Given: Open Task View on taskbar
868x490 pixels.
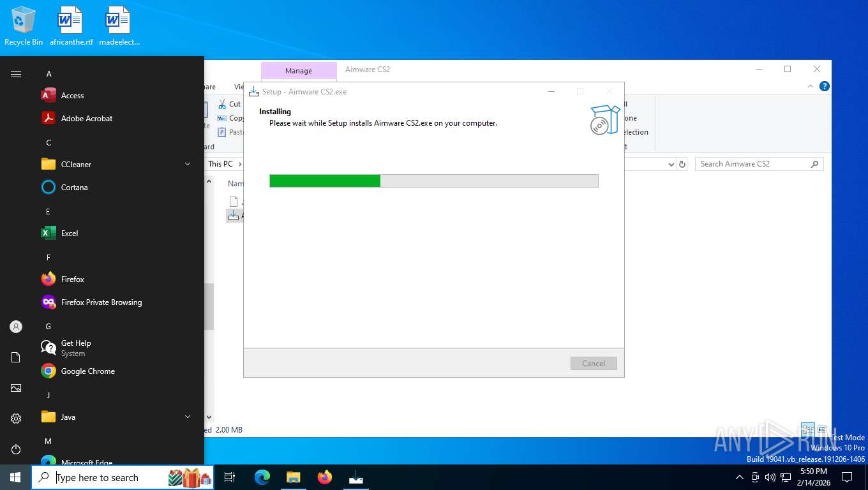Looking at the screenshot, I should coord(230,477).
